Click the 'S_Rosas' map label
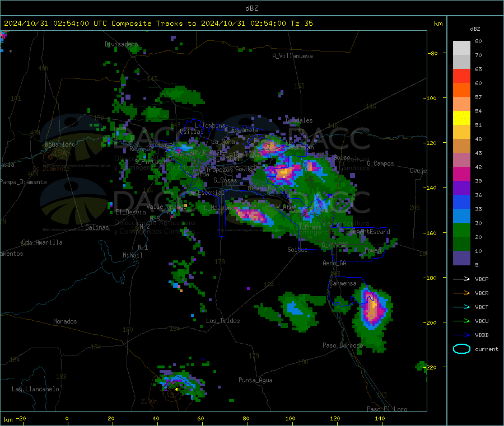This screenshot has height=426, width=504. coord(225,180)
